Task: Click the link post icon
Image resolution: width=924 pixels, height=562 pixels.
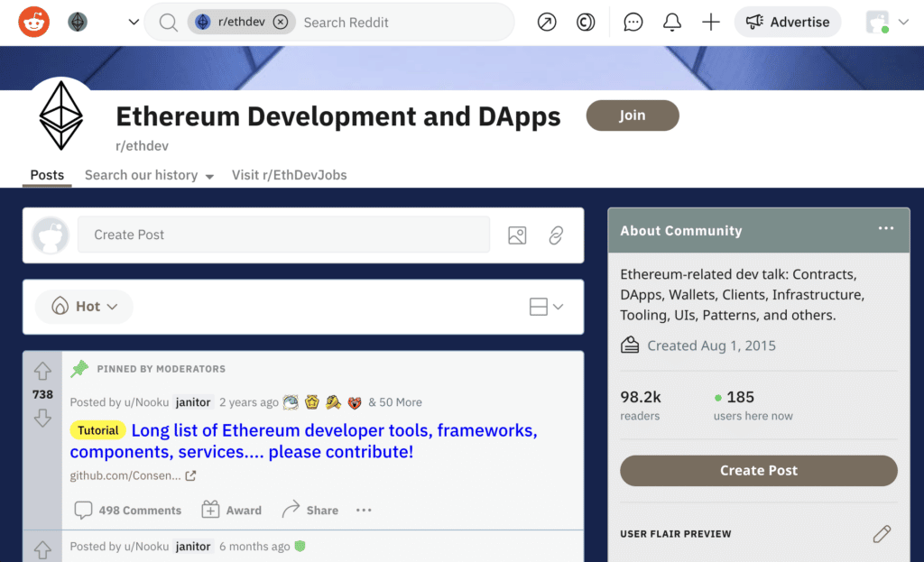Action: point(556,235)
